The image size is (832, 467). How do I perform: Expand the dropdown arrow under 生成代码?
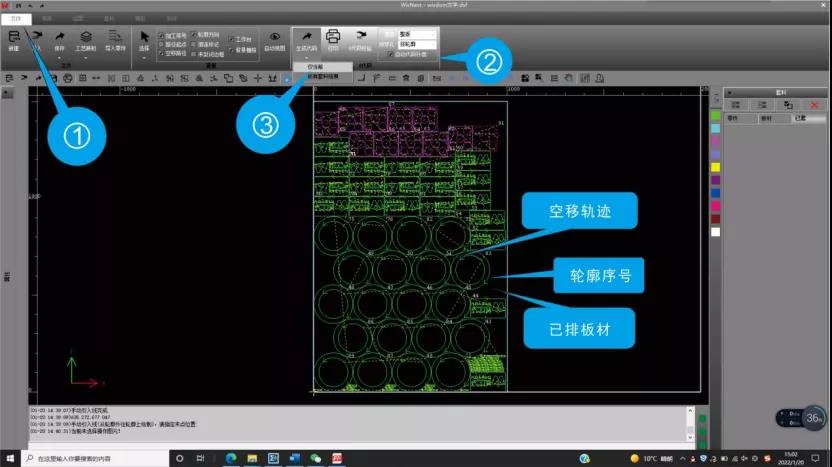tap(306, 58)
